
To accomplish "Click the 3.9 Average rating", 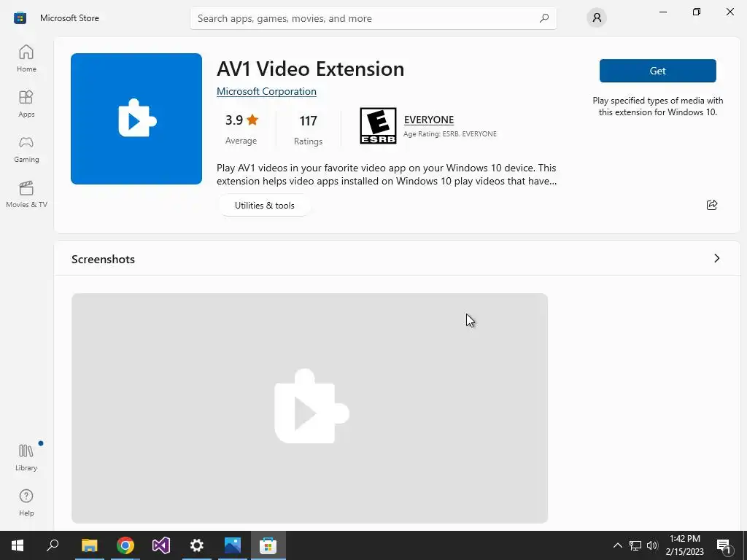I will coord(241,129).
